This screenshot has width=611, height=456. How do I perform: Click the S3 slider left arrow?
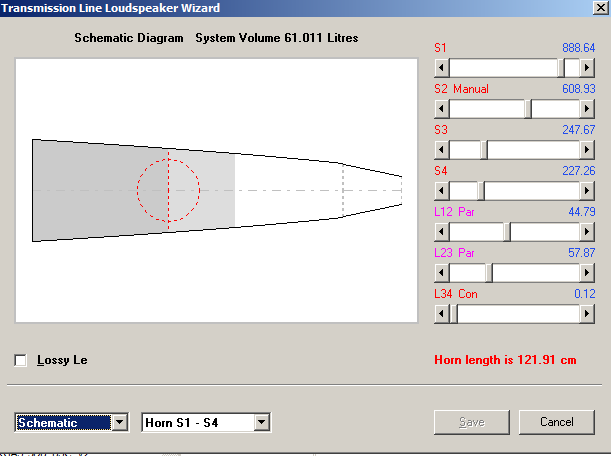pyautogui.click(x=441, y=150)
